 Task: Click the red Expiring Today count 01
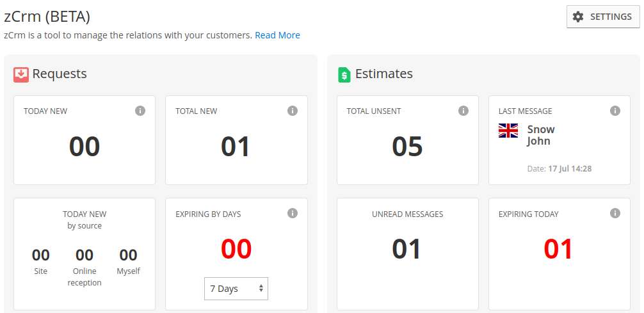(558, 249)
